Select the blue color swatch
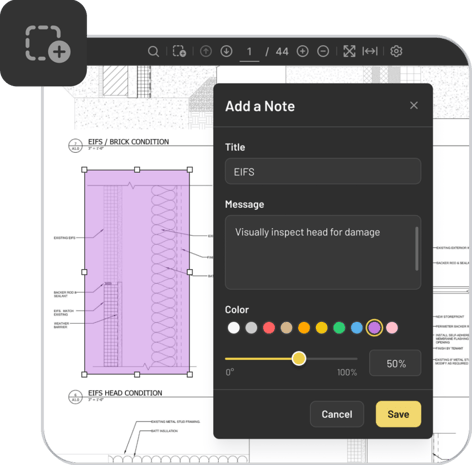Screen dimensions: 472x465 [357, 328]
